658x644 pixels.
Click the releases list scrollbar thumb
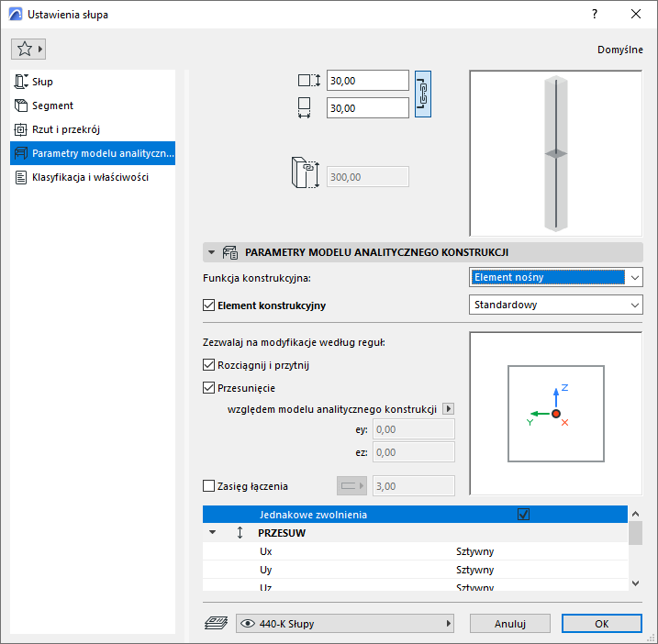tap(635, 533)
